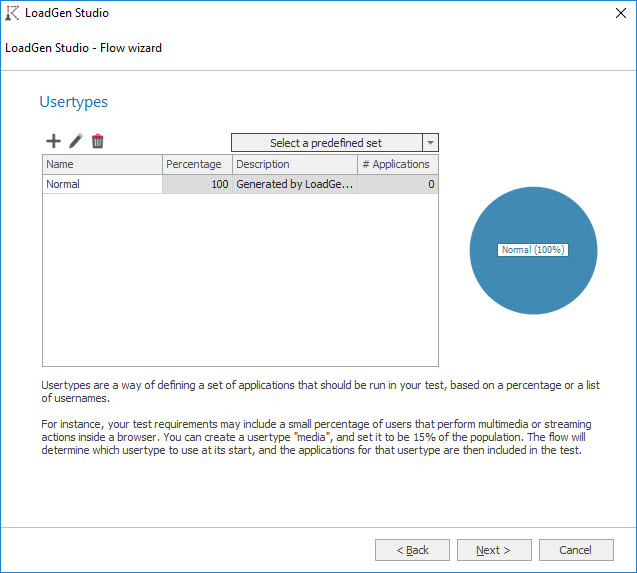637x573 pixels.
Task: Click the percentage cell showing 100
Action: click(x=197, y=184)
